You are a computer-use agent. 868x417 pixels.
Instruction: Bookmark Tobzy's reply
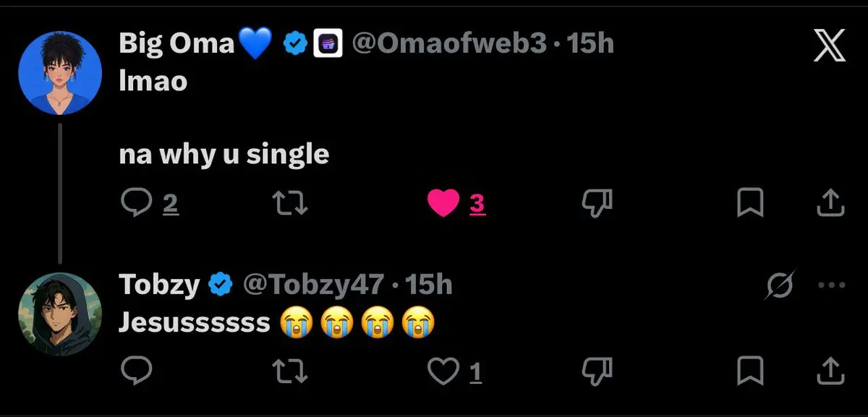[x=750, y=371]
